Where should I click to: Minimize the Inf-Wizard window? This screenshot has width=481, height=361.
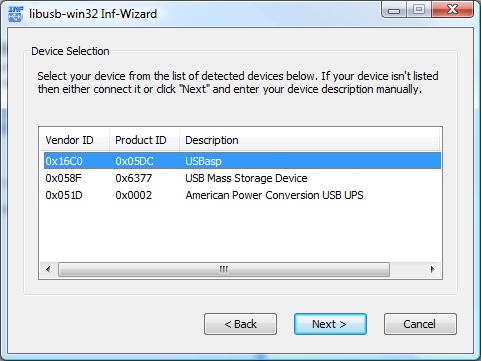pos(394,10)
